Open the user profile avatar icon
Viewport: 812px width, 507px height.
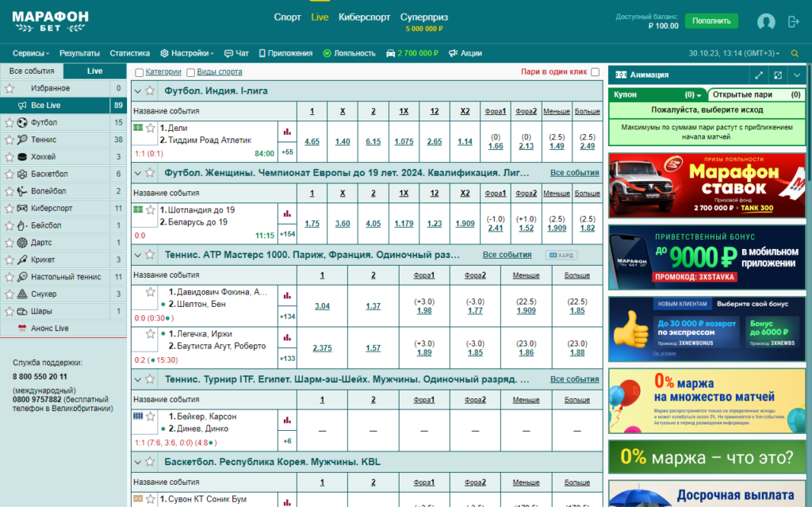pos(766,21)
